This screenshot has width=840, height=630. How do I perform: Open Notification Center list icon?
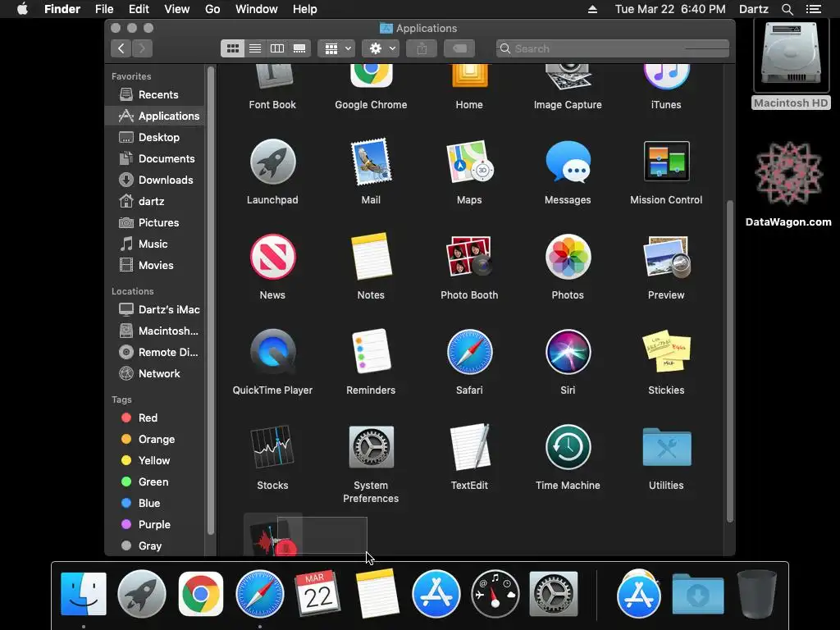coord(814,9)
